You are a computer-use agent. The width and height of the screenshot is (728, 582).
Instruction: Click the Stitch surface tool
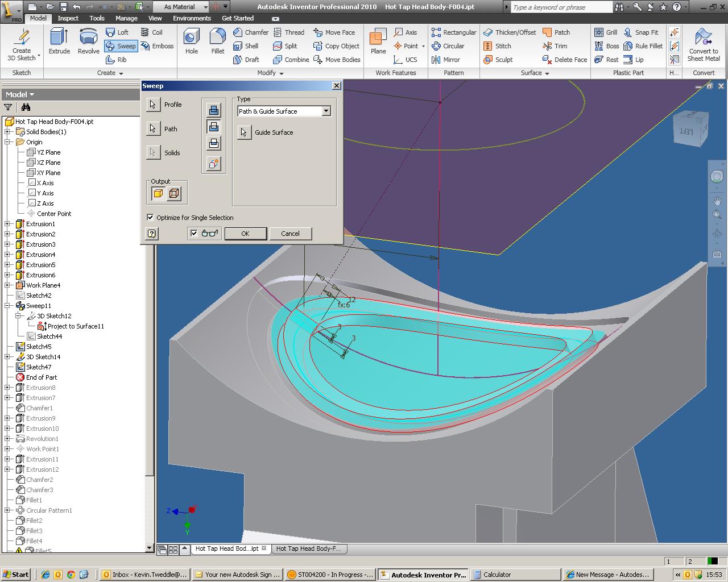pyautogui.click(x=497, y=46)
